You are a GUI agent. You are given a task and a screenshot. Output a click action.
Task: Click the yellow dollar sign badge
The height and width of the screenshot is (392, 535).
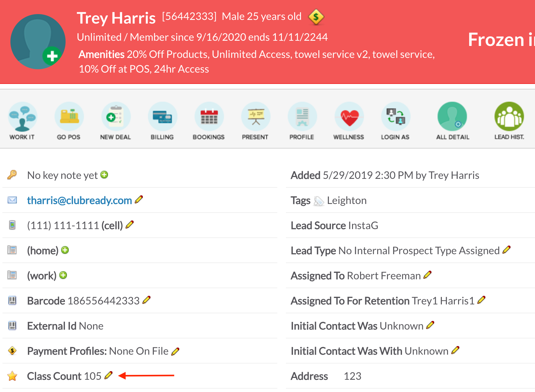click(x=316, y=17)
